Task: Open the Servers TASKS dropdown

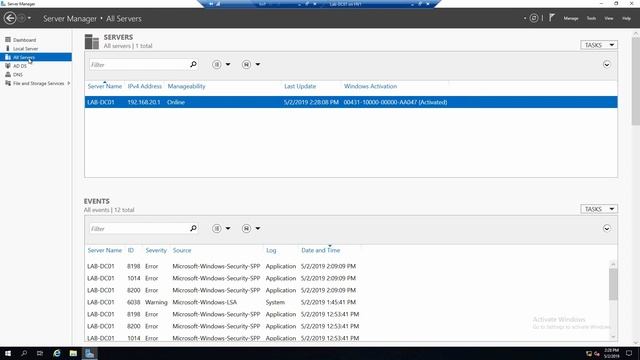Action: coord(599,45)
